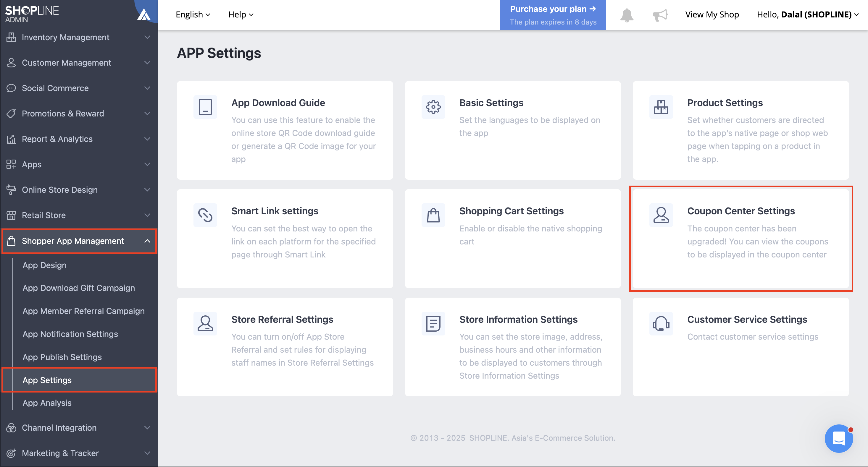The image size is (868, 467).
Task: Open the Smart Link settings title
Action: pos(275,211)
